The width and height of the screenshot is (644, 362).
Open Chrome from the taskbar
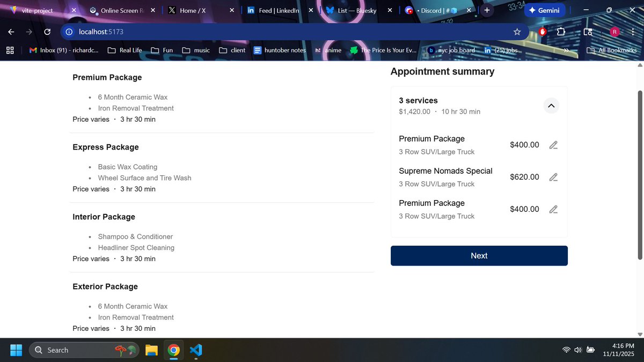tap(173, 350)
